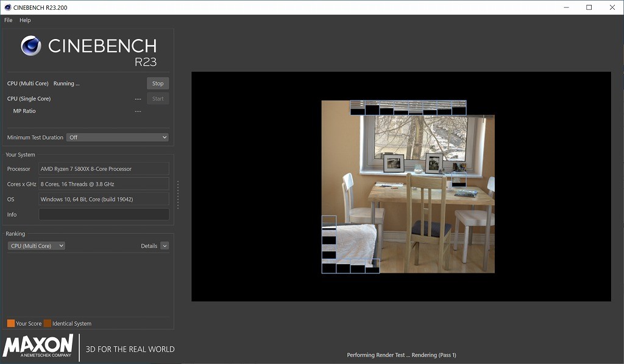
Task: Click the OS field Windows 10
Action: (x=104, y=199)
